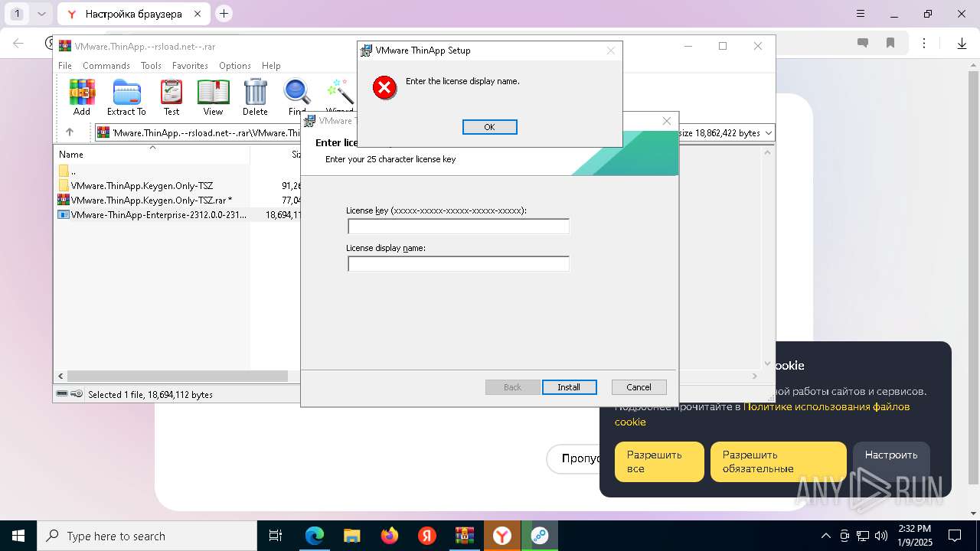This screenshot has height=551, width=980.
Task: Expand the WinRAR archive path dropdown
Action: click(769, 133)
